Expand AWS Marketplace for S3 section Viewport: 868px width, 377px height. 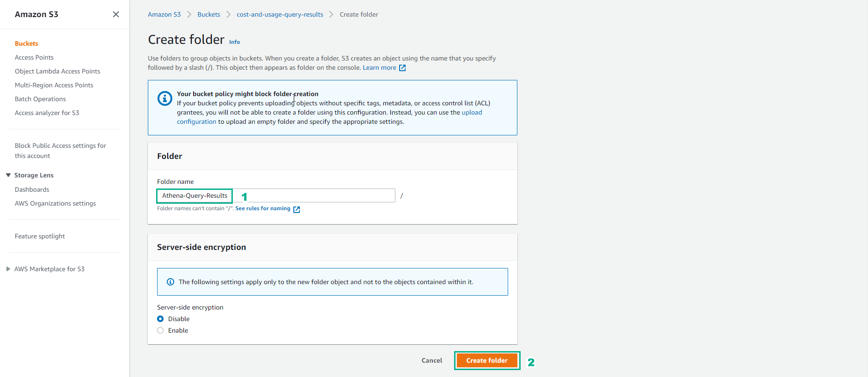8,269
